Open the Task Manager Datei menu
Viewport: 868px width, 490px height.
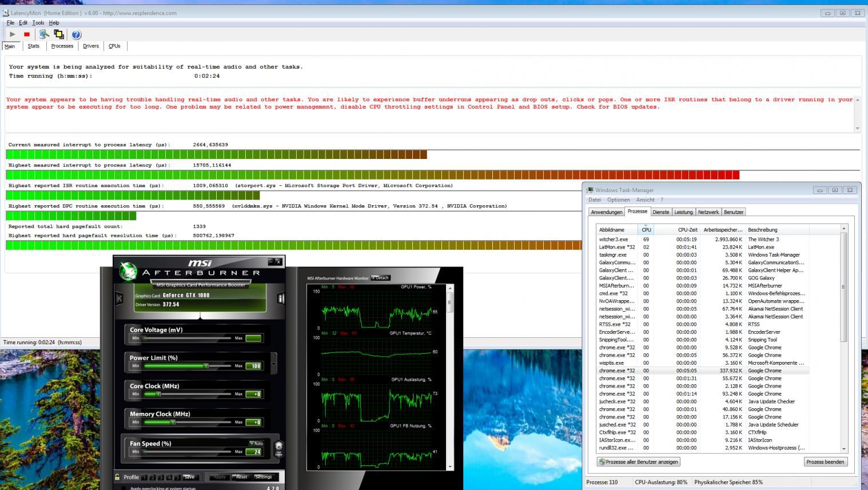tap(595, 200)
